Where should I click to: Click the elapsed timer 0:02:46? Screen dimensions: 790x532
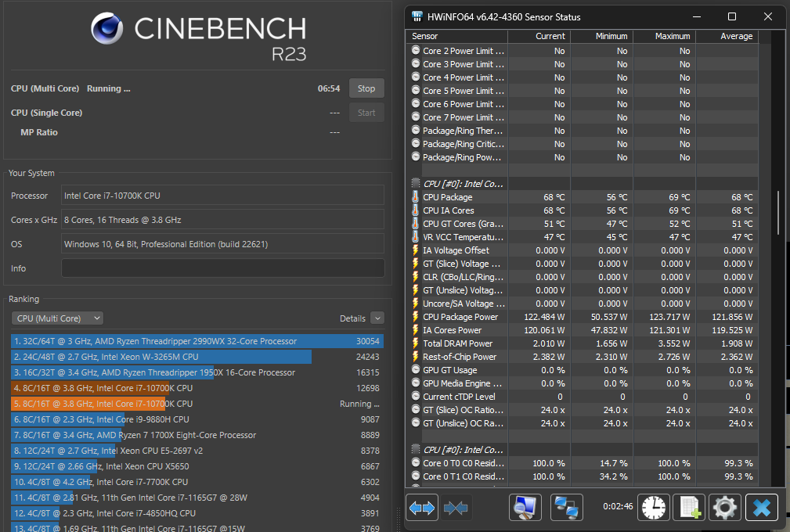[x=618, y=506]
